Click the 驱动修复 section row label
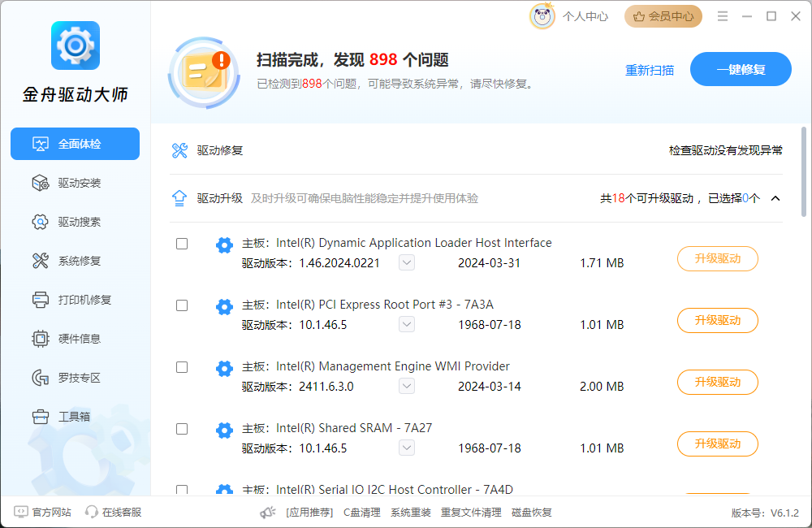The image size is (812, 528). pos(220,151)
